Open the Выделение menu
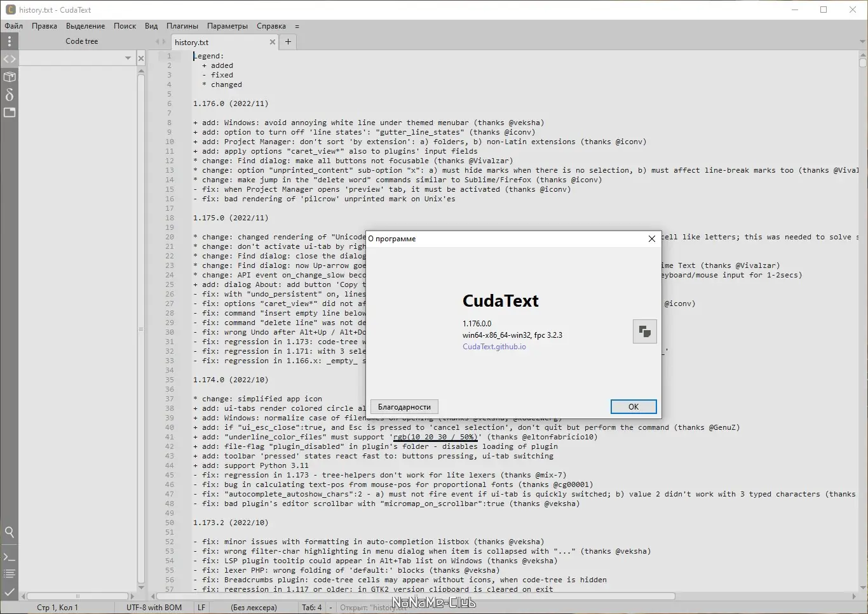 (85, 26)
